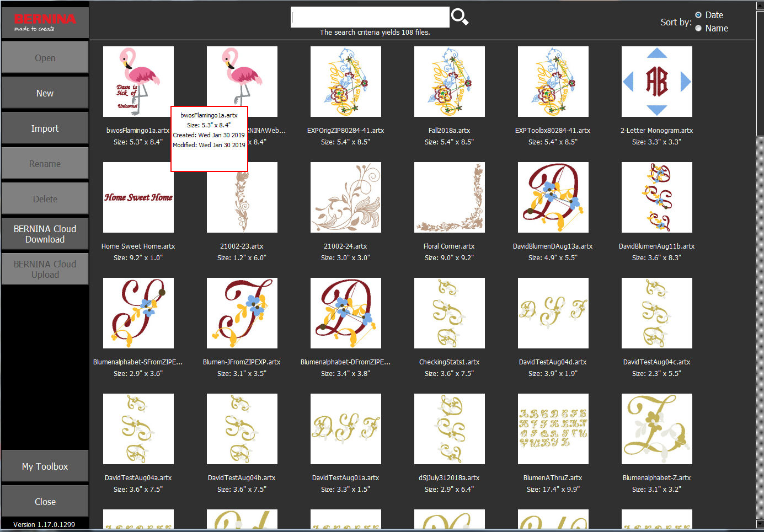Click inside the search text field

tap(370, 17)
